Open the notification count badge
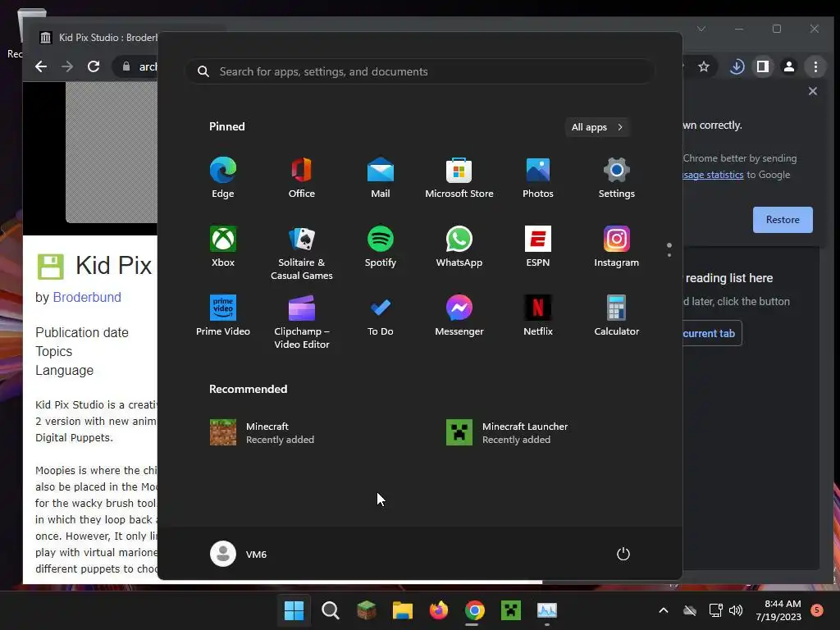 pos(817,609)
